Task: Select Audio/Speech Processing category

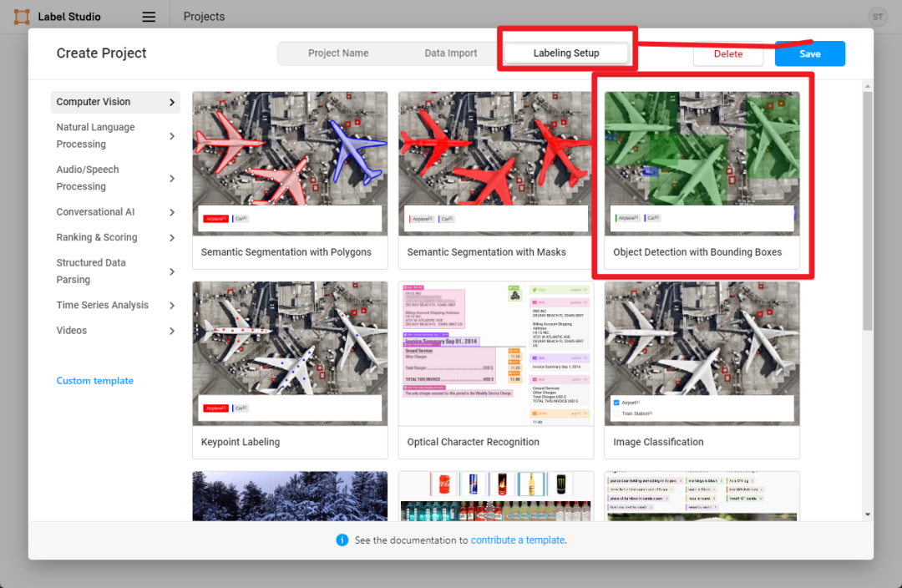Action: coord(115,179)
